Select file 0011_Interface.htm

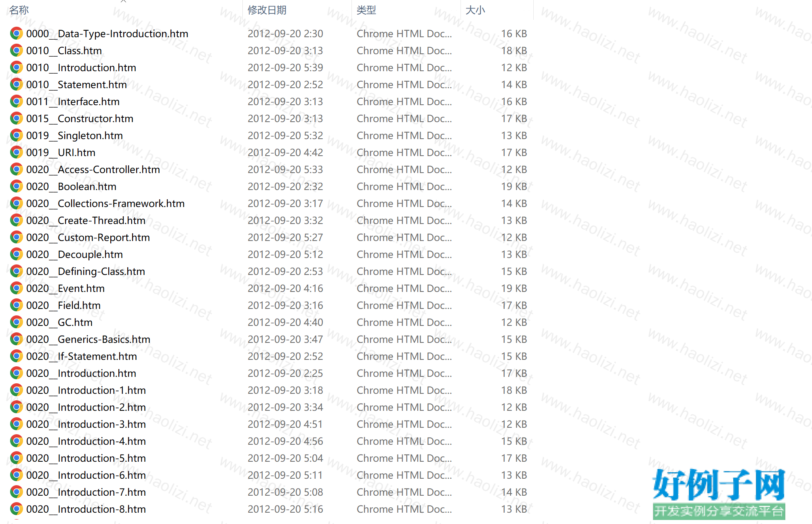click(73, 101)
